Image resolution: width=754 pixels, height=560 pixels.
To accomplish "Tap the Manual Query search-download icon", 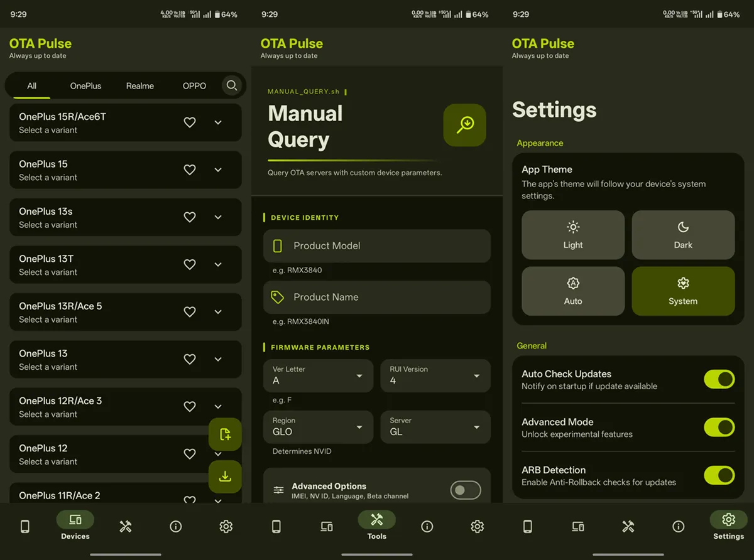I will pyautogui.click(x=465, y=125).
